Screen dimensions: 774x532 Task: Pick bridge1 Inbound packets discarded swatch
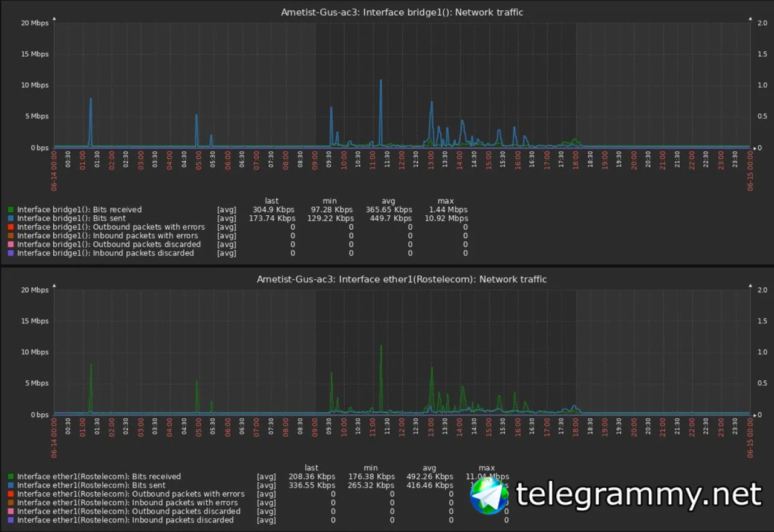[11, 253]
